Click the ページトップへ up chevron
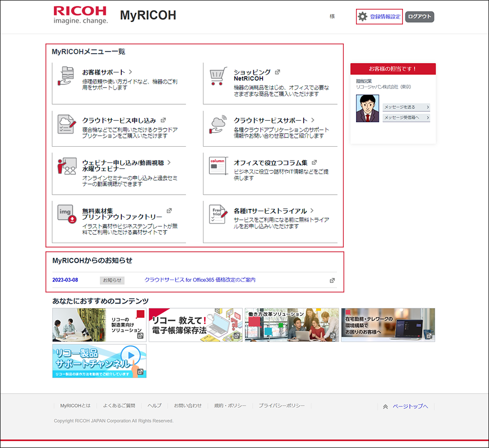Image resolution: width=489 pixels, height=448 pixels. click(385, 405)
